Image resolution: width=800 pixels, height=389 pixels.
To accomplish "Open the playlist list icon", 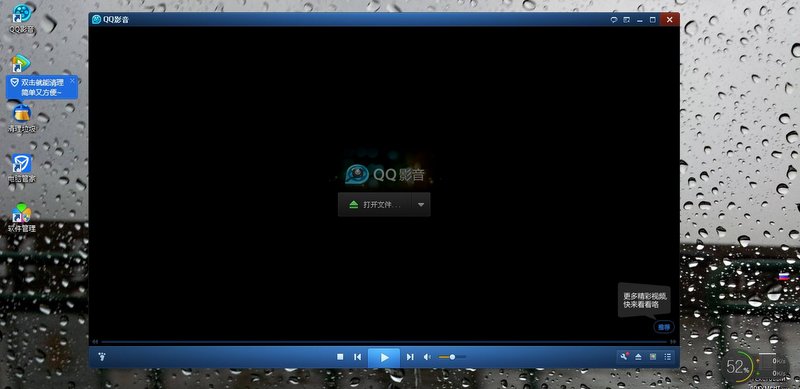I will 667,357.
